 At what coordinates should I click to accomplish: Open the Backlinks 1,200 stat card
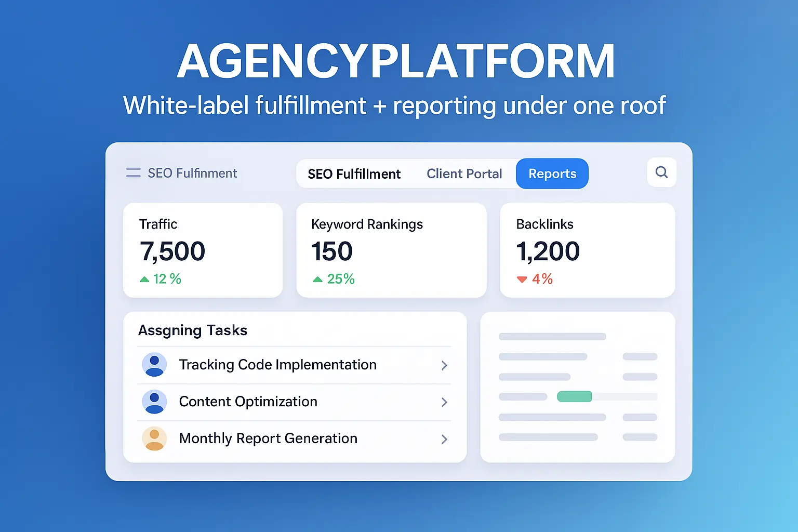click(x=587, y=250)
